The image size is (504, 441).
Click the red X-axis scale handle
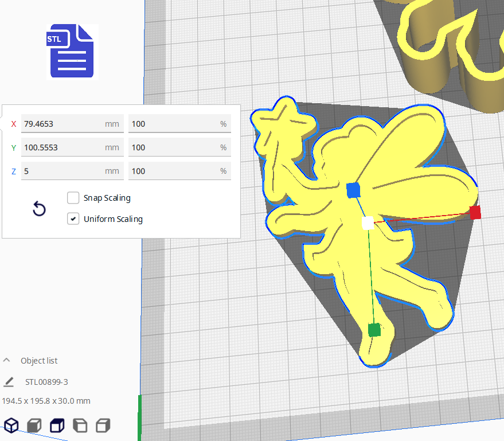(475, 213)
